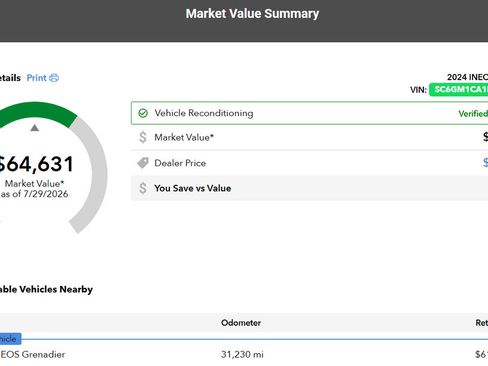This screenshot has height=366, width=488.
Task: Click the blue vehicle tag label
Action: click(10, 339)
